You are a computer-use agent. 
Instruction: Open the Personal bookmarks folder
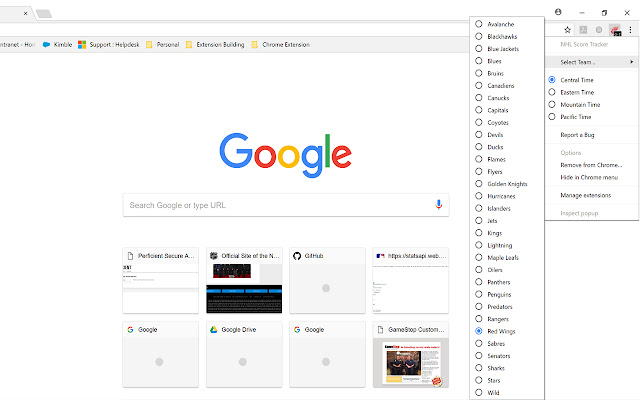tap(163, 44)
